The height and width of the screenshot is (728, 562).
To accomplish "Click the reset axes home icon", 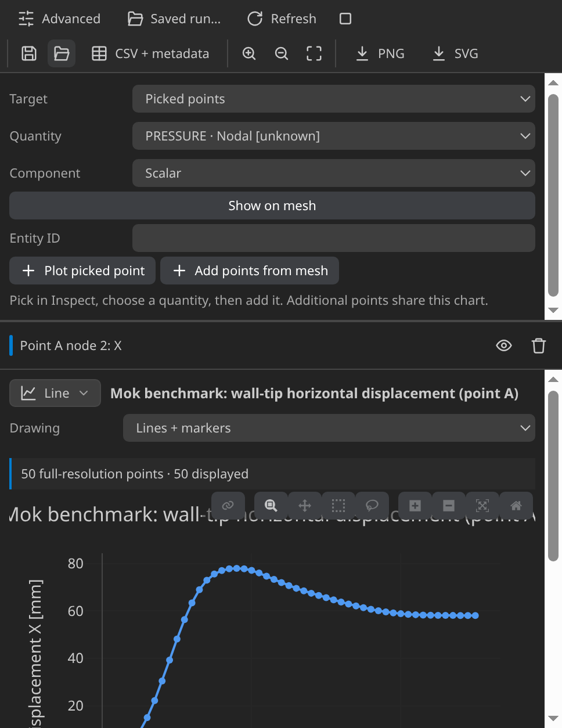I will pyautogui.click(x=516, y=506).
